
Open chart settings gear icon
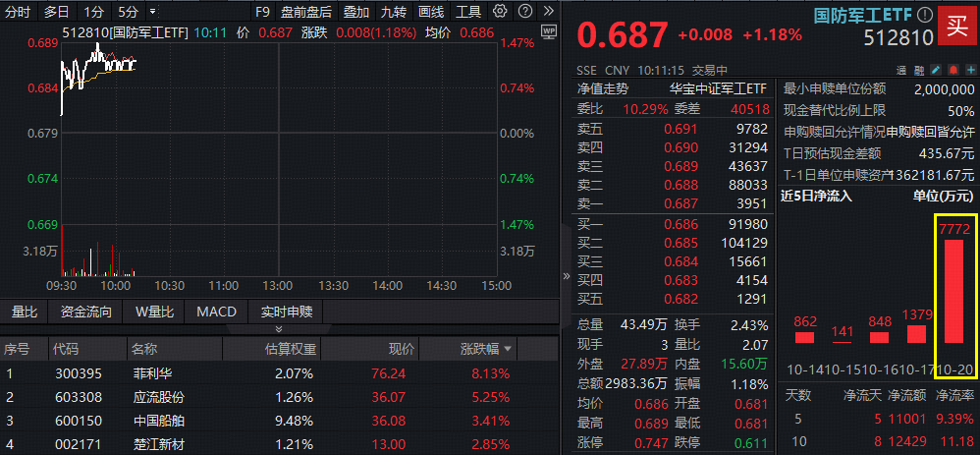501,12
